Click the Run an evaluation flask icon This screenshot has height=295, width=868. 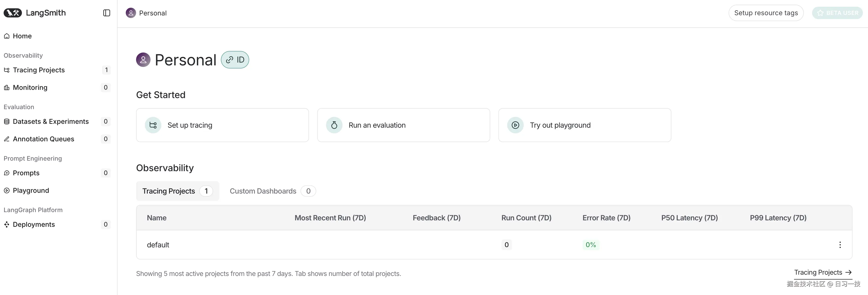click(334, 125)
